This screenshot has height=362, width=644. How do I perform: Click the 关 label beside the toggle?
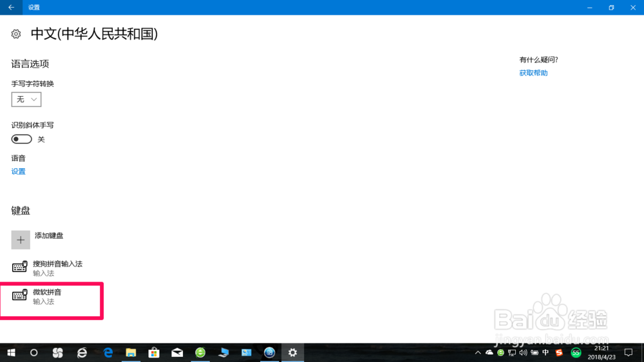pos(41,140)
